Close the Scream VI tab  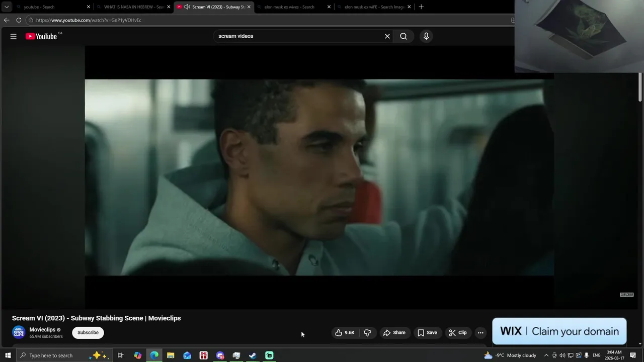click(x=249, y=7)
